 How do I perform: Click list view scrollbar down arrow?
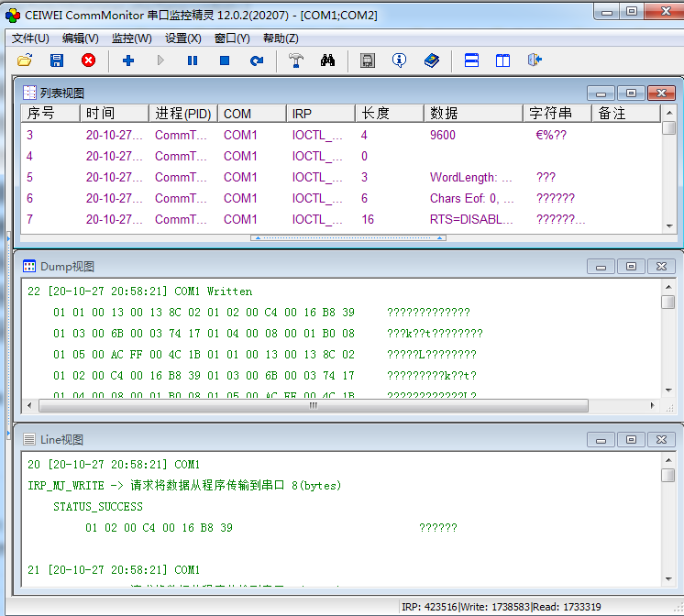click(668, 226)
